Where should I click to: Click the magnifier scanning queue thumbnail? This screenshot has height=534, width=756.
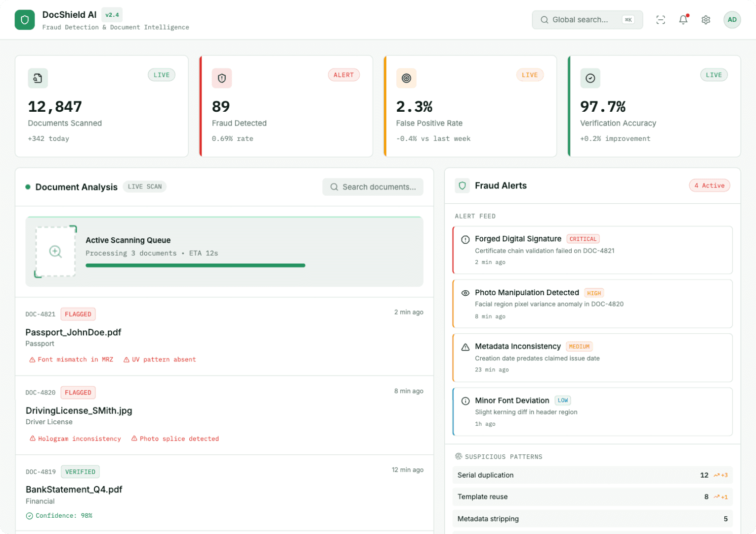(x=55, y=252)
